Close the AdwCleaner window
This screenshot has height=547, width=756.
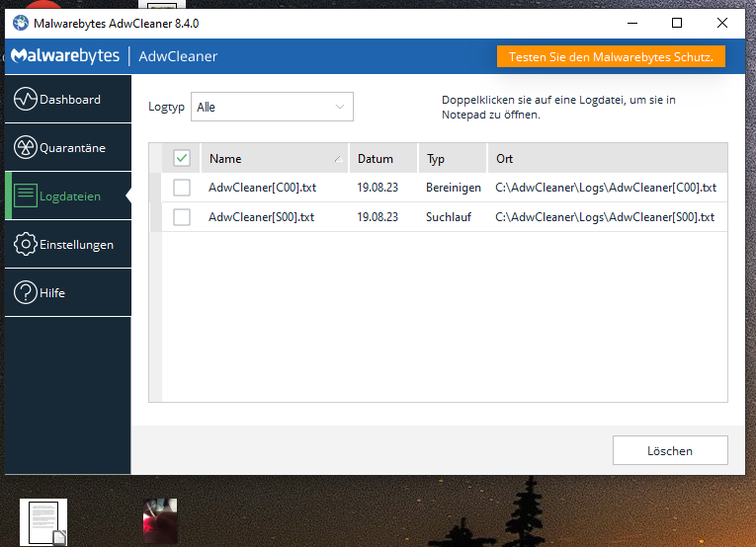[x=721, y=23]
